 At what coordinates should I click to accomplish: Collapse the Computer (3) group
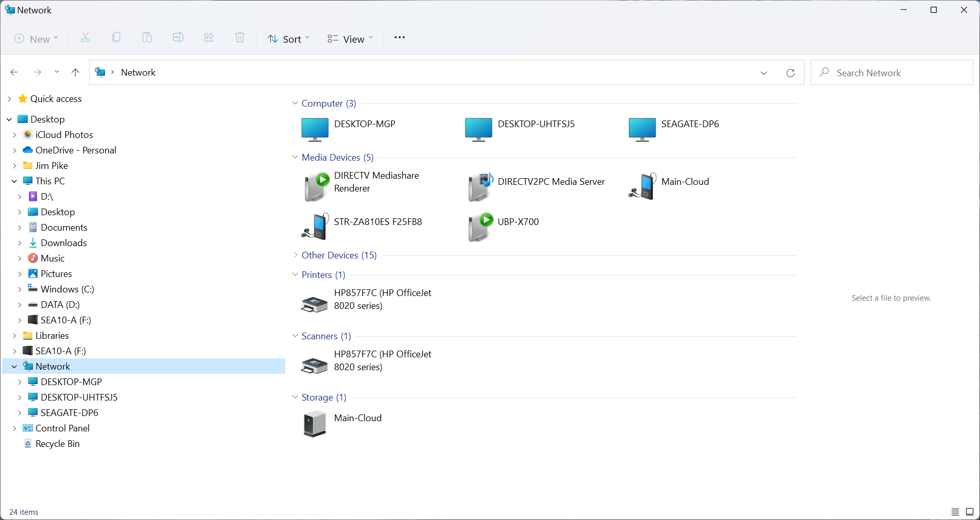tap(295, 103)
